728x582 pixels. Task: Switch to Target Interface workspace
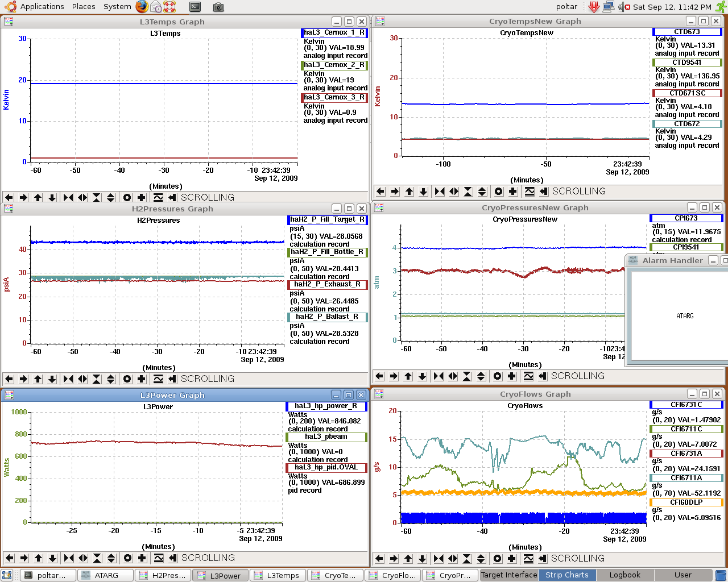point(509,575)
